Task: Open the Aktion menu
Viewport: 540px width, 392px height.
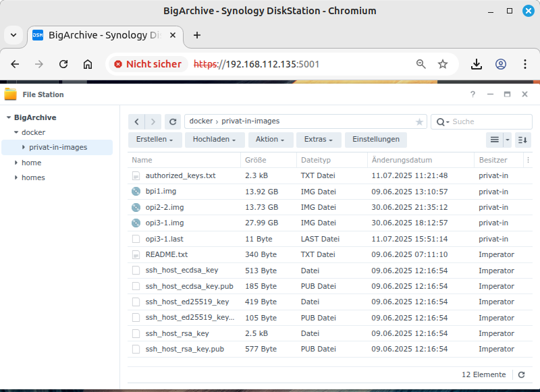Action: 271,140
